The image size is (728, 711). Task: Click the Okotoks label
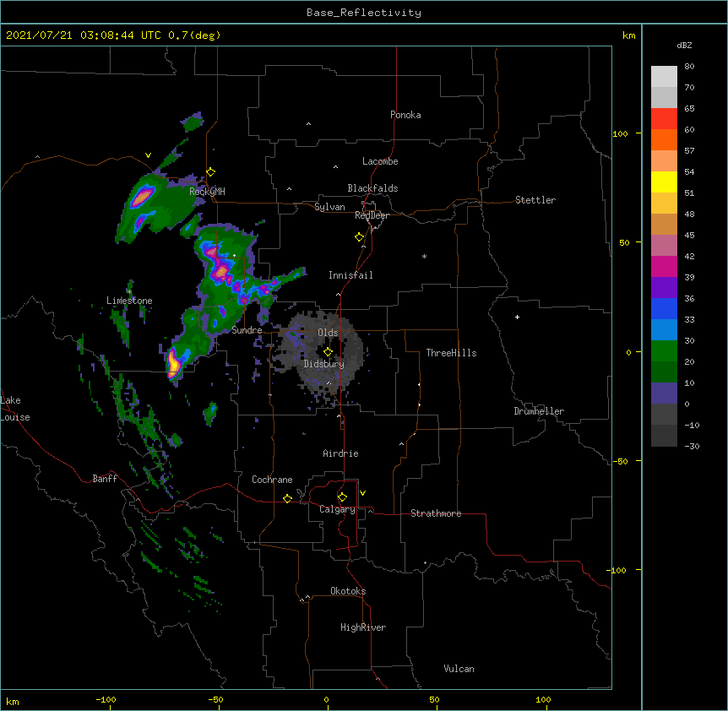[x=348, y=591]
